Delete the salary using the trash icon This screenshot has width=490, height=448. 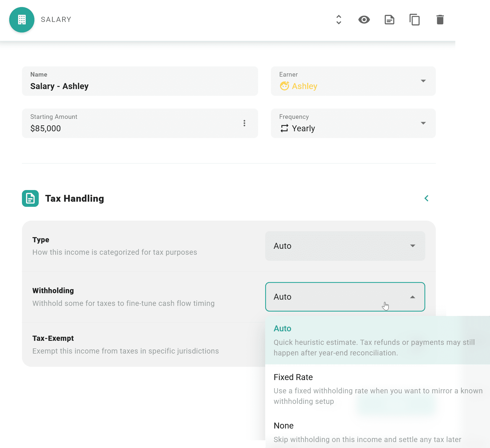pyautogui.click(x=440, y=20)
